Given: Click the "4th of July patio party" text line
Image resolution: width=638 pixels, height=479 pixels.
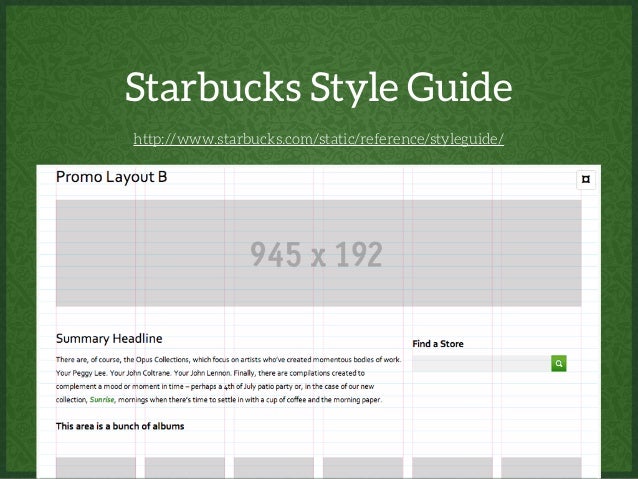Looking at the screenshot, I should tap(215, 387).
